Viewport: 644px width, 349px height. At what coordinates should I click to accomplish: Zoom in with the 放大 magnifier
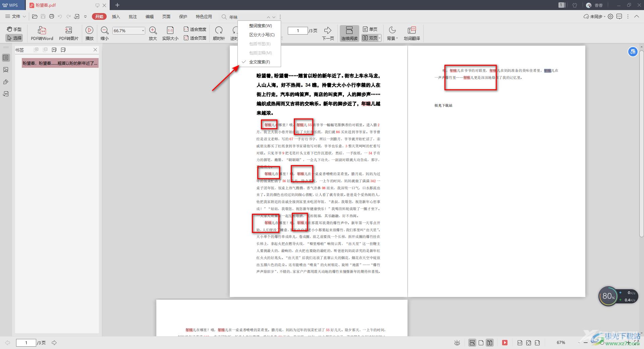153,33
